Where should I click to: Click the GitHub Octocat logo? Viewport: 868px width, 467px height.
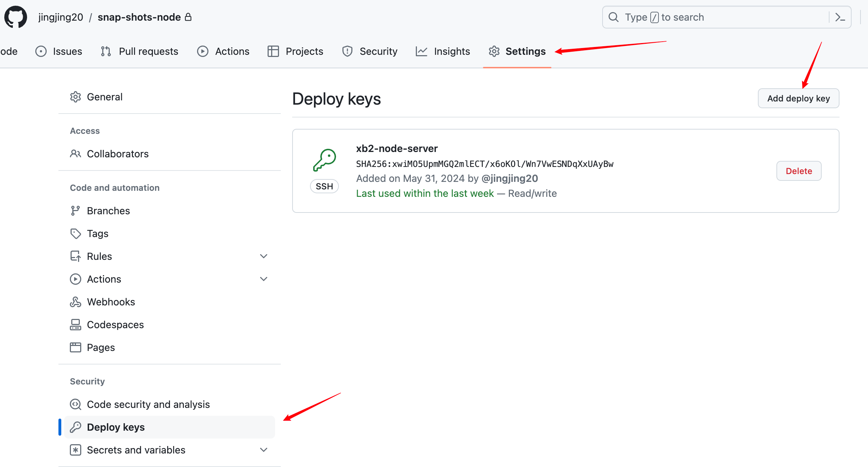pyautogui.click(x=16, y=17)
